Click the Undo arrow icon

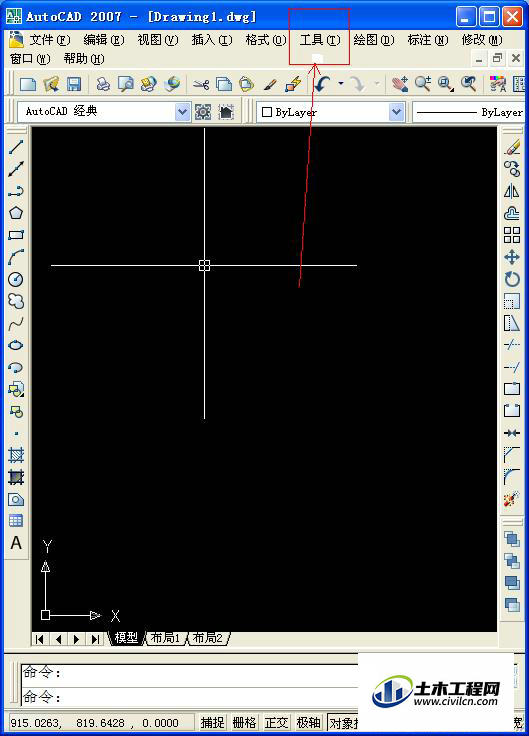pos(323,84)
